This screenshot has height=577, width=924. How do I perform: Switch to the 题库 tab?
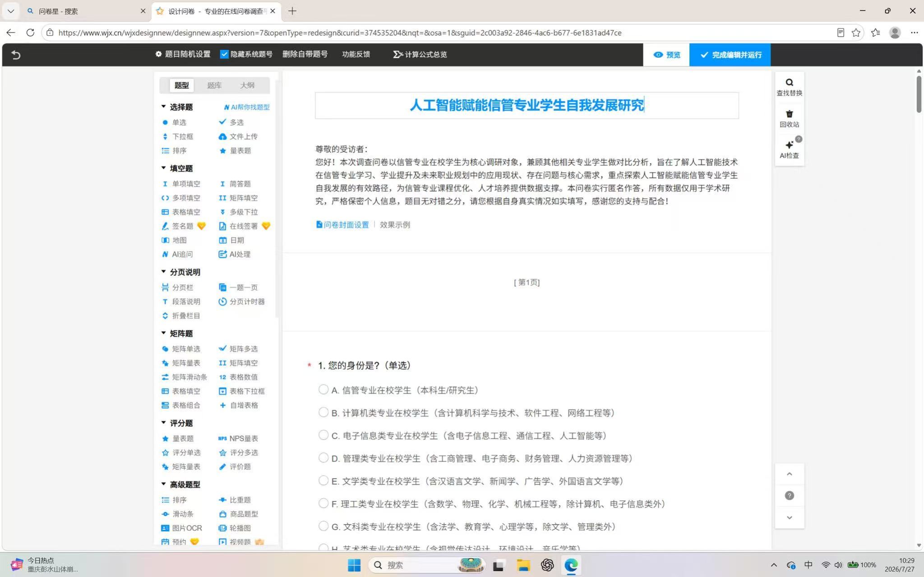[214, 85]
